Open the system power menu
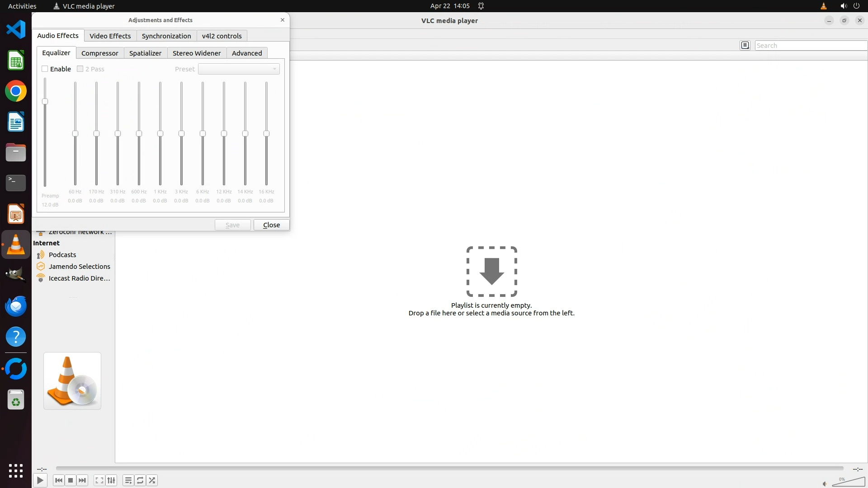 pyautogui.click(x=856, y=6)
